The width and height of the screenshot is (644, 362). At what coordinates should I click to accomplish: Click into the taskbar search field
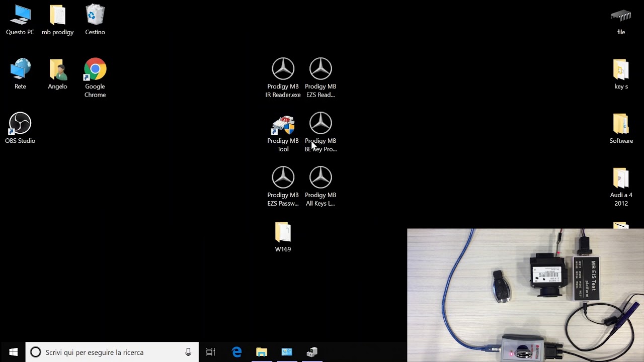click(112, 352)
